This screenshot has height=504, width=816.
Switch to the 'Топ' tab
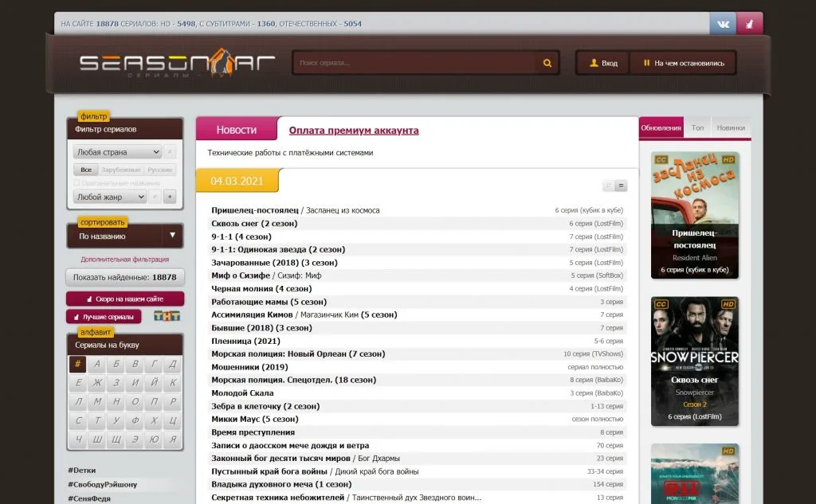coord(697,127)
